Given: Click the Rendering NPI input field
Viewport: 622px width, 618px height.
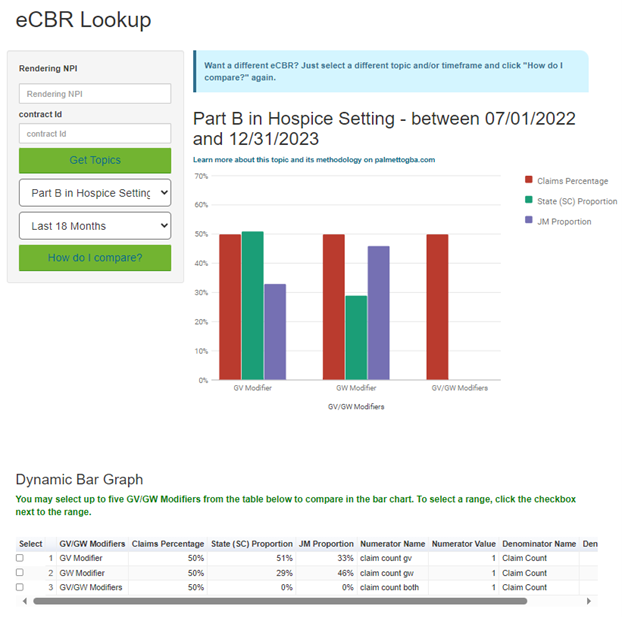Looking at the screenshot, I should pos(95,94).
